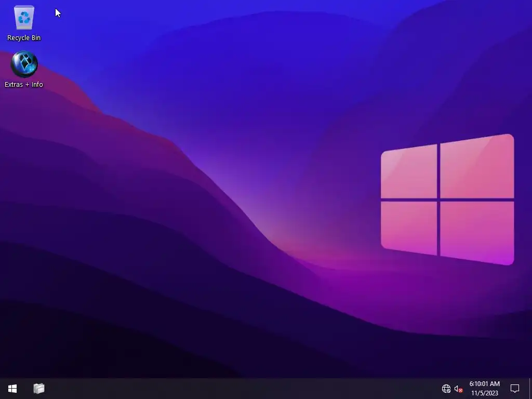
Task: Open the Windows Start menu
Action: (x=12, y=389)
